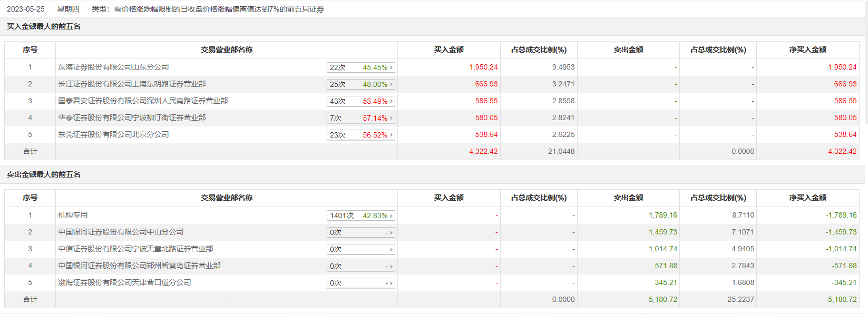Expand 国泰君安深圳人民南路 43次 dropdown
This screenshot has height=314, width=868.
coord(392,101)
